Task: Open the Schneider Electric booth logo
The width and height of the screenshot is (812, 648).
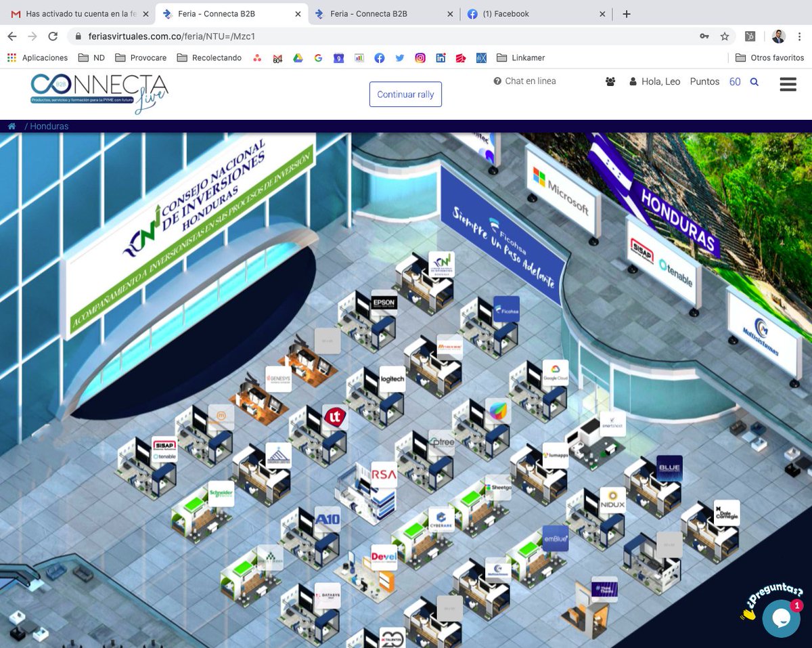Action: pos(221,494)
